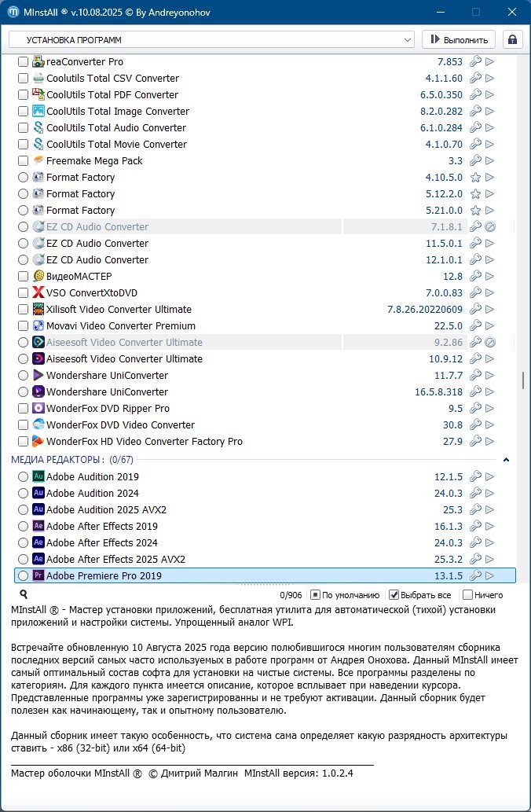Select Aiseesoft Video Converter Ultimate 10.9.12 radio
Viewport: 531px width, 812px height.
coord(23,359)
